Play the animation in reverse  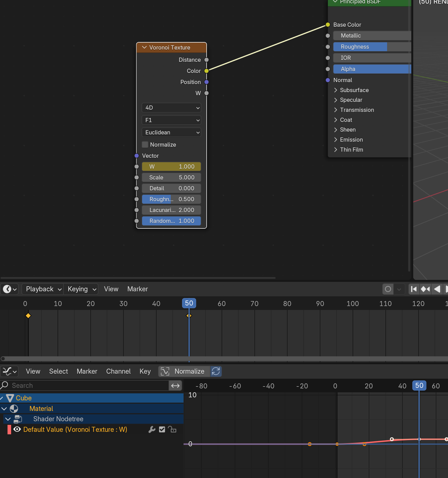[437, 289]
